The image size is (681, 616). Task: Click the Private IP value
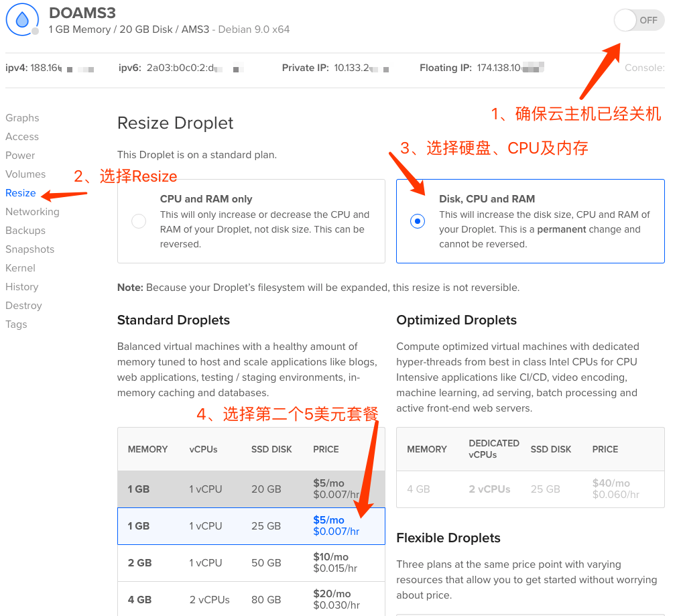(361, 68)
